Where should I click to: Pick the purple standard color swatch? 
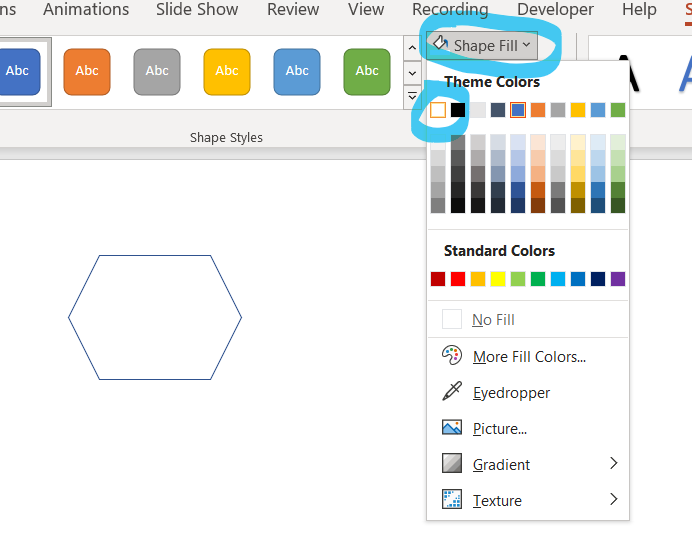[618, 279]
